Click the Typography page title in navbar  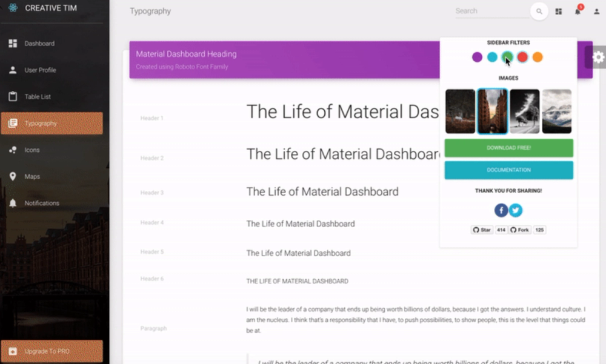tap(150, 12)
